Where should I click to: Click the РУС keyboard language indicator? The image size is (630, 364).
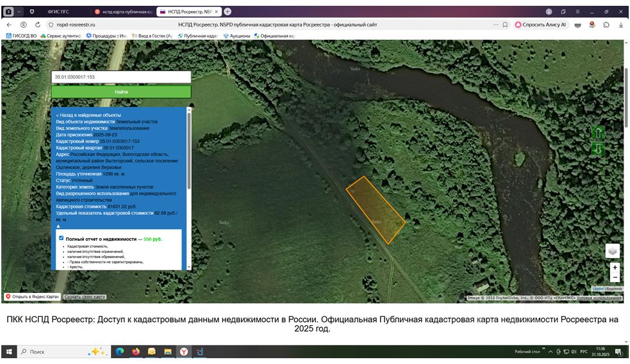click(x=583, y=352)
